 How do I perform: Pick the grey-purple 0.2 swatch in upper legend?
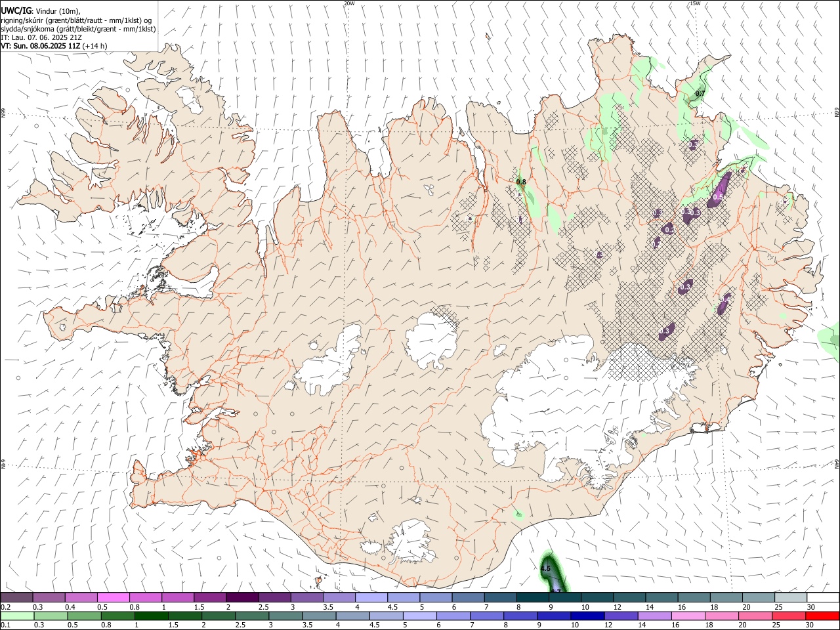tap(16, 597)
